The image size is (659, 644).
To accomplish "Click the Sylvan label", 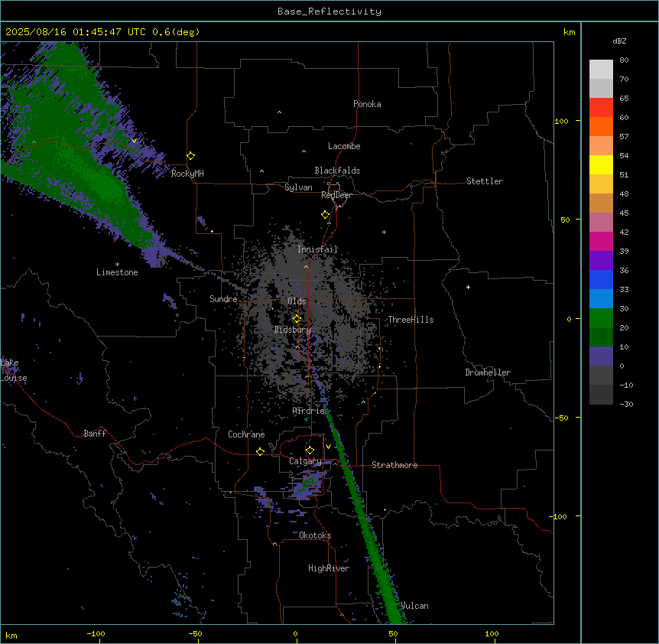I will click(x=298, y=187).
